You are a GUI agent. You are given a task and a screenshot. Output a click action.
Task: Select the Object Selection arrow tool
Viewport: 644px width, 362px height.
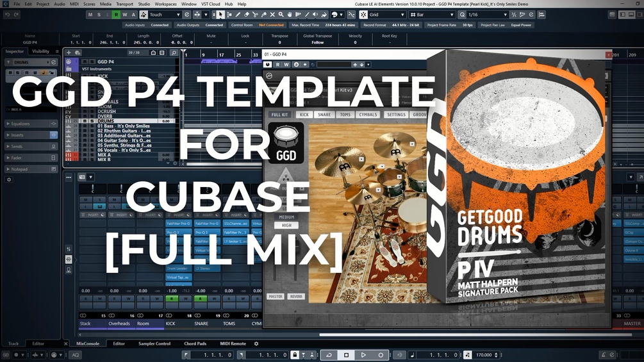[x=220, y=15]
